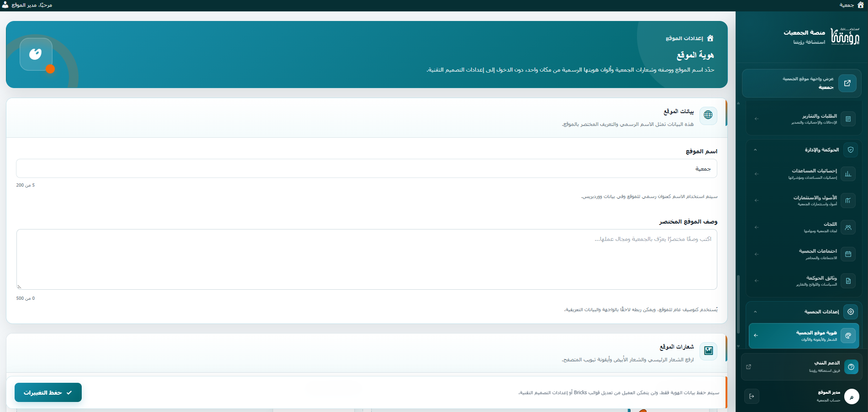
Task: Click the shield icon of الحوكمة والإدارة
Action: pyautogui.click(x=851, y=150)
